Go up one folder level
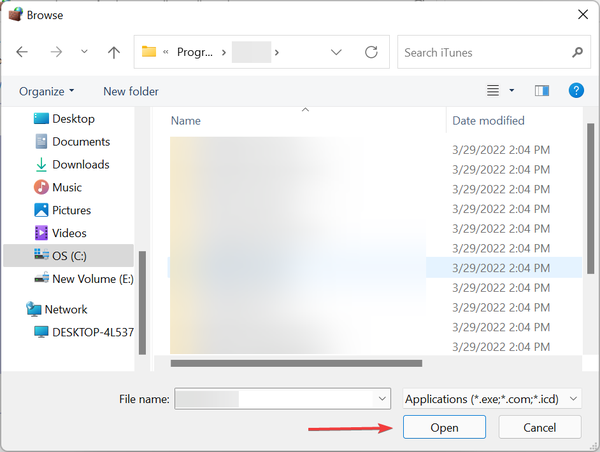The height and width of the screenshot is (452, 600). pyautogui.click(x=114, y=52)
